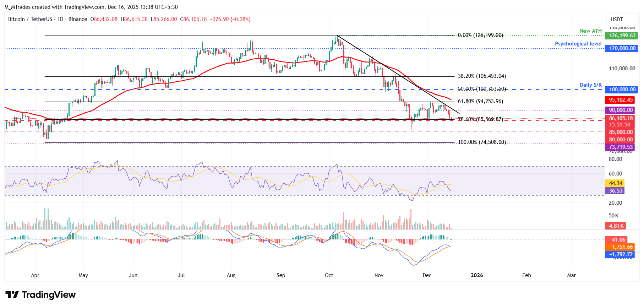Select the purple 73,719.53 price tag

click(x=621, y=147)
